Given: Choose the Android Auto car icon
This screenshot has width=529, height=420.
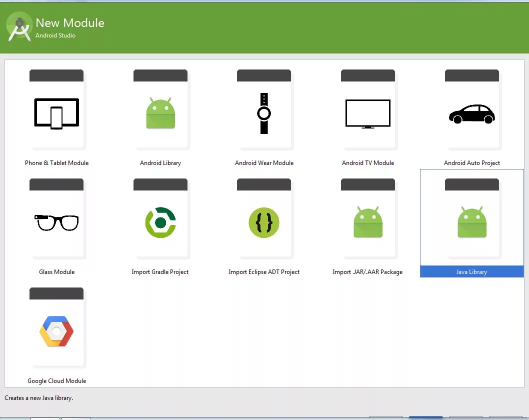Looking at the screenshot, I should click(x=471, y=114).
